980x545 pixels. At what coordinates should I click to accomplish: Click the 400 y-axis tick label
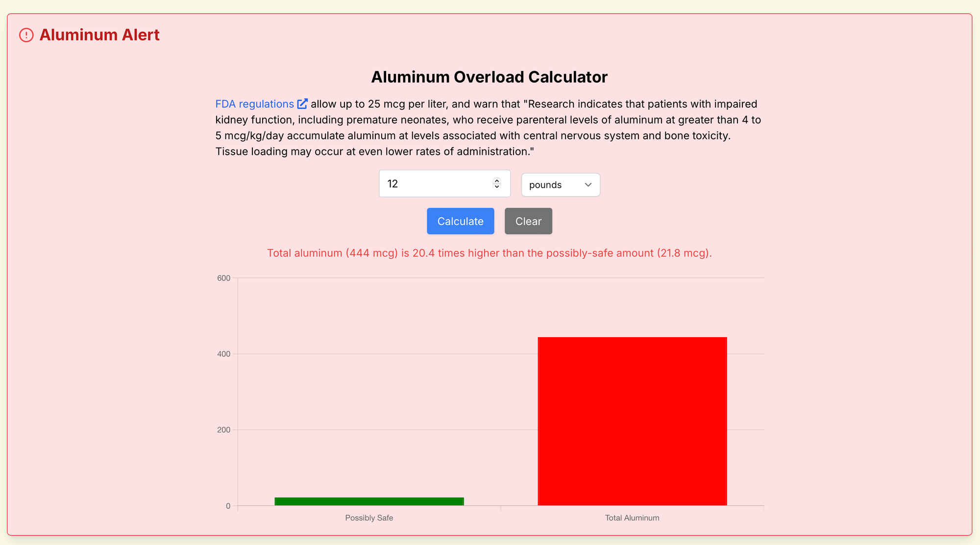click(223, 354)
